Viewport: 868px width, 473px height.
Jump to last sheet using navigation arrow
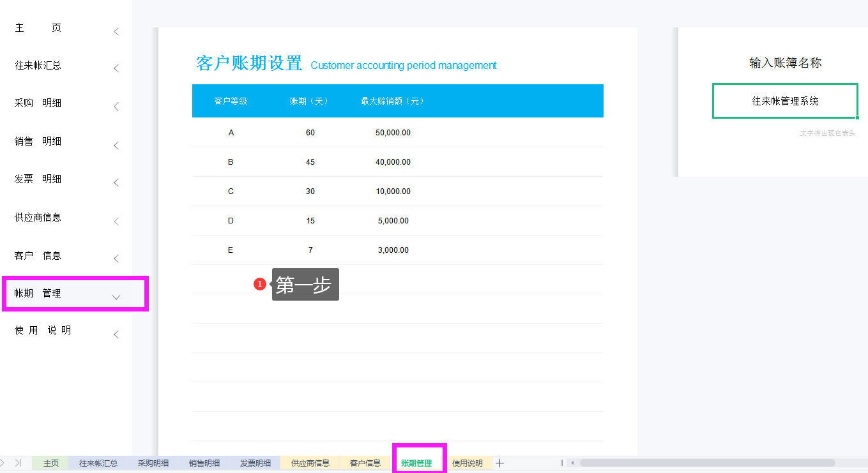tap(19, 463)
